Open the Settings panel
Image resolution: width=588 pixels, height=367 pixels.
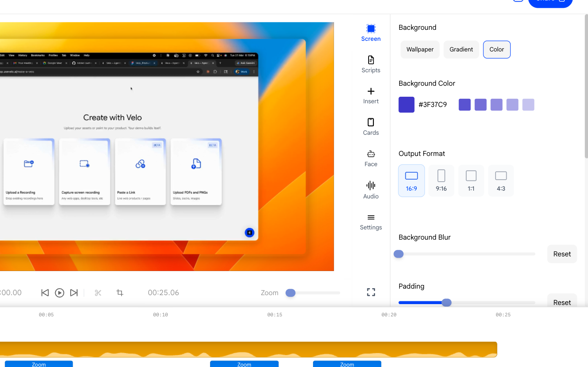click(371, 222)
